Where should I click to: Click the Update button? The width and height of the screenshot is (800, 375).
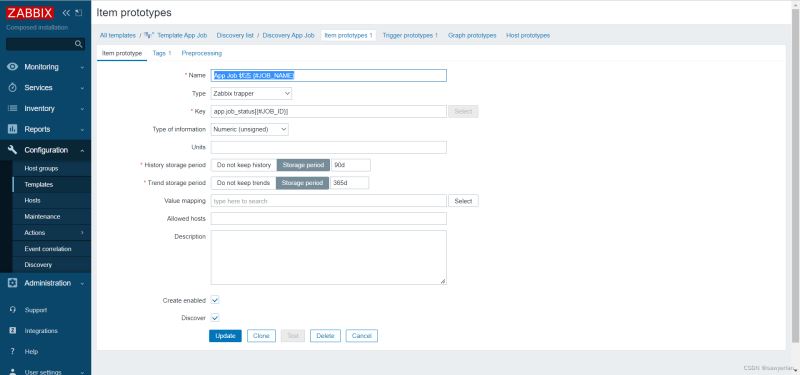[x=225, y=336]
